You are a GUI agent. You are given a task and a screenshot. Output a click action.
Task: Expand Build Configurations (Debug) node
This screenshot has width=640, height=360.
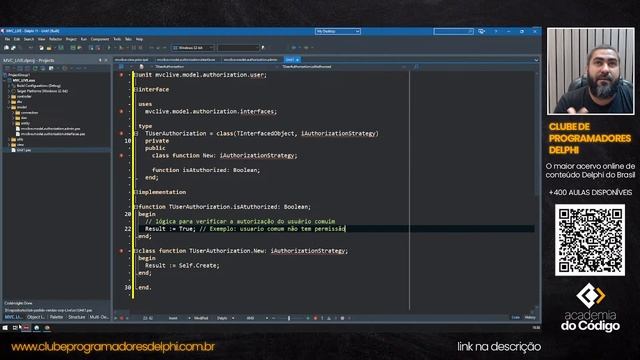pos(9,86)
